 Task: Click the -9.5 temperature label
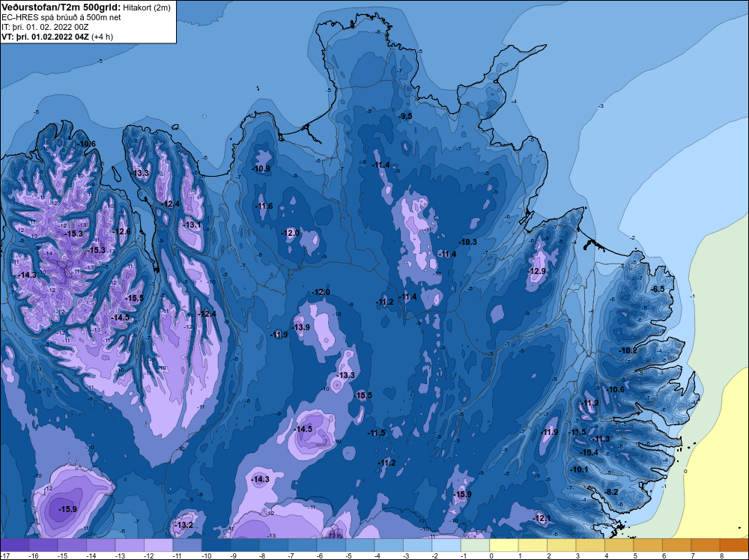pyautogui.click(x=405, y=116)
